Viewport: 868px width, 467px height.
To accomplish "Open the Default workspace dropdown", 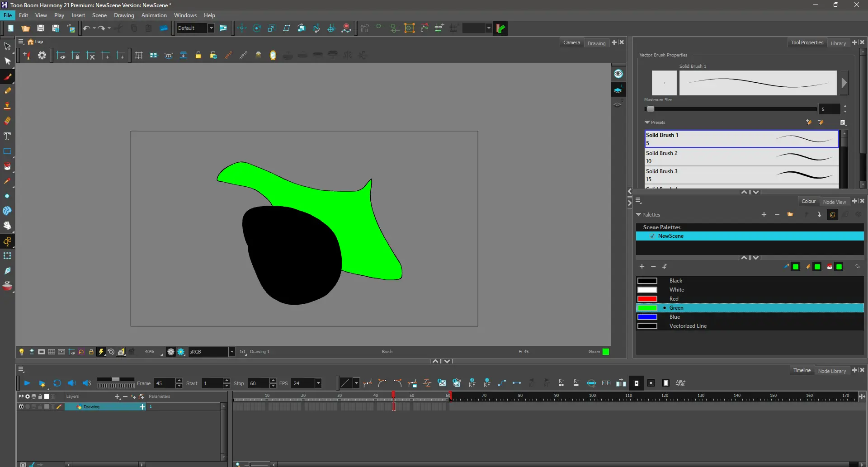I will (211, 28).
